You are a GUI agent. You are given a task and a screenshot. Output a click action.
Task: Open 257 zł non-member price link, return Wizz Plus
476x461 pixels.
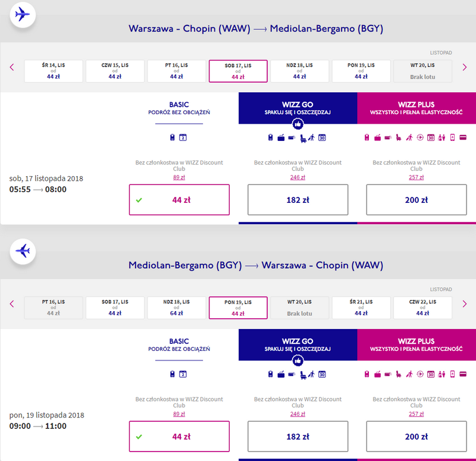(x=416, y=414)
